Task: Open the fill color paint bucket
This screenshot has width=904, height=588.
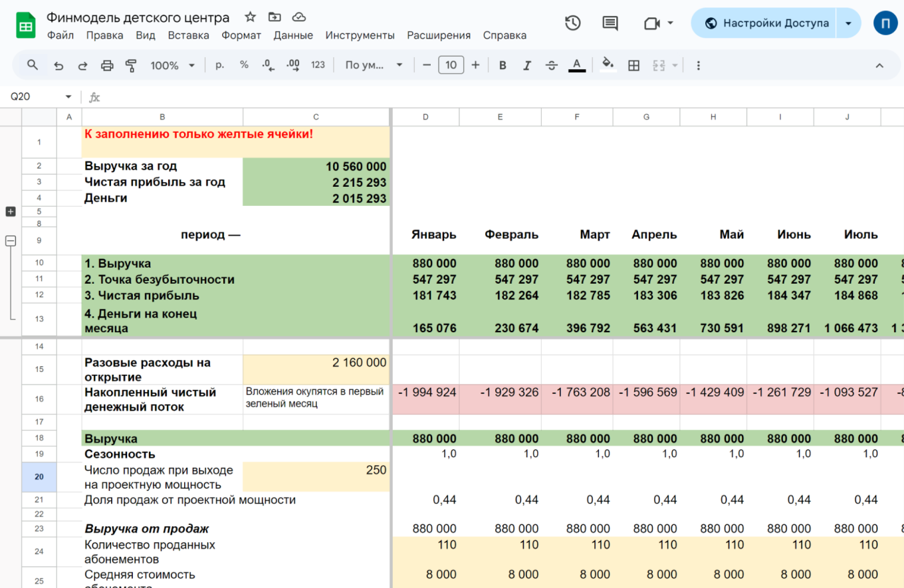Action: pyautogui.click(x=607, y=65)
